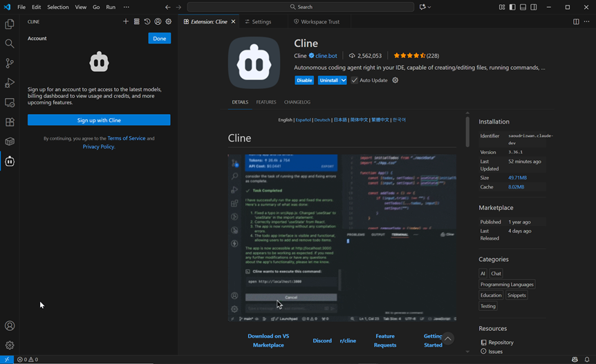The width and height of the screenshot is (596, 364).
Task: Click scroll-to-top chevron on README
Action: point(448,338)
